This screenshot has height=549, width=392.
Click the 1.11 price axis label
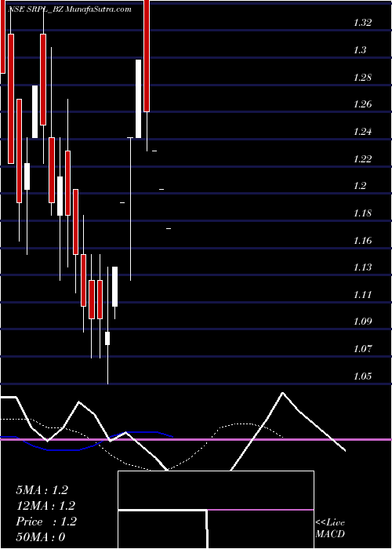pyautogui.click(x=362, y=295)
